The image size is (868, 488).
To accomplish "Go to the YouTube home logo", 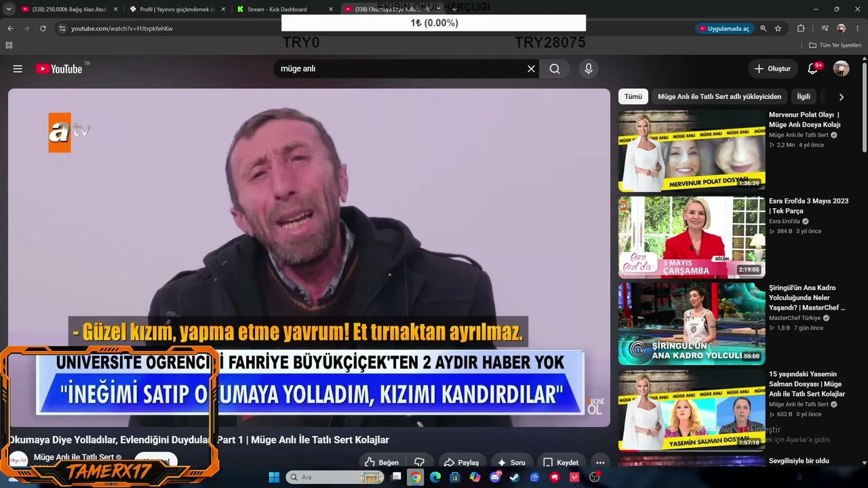I will (x=59, y=68).
